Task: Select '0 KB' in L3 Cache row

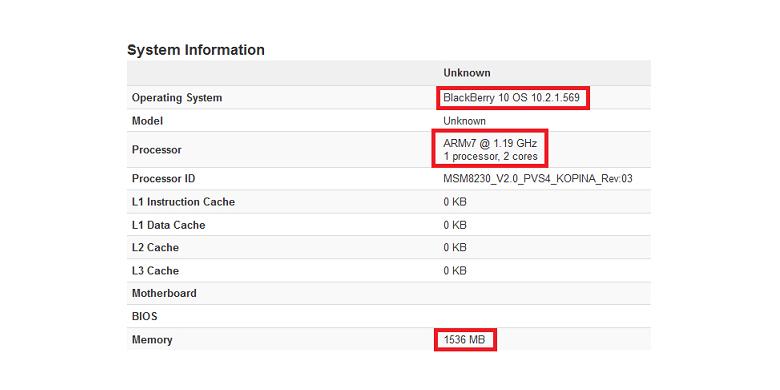Action: 455,271
